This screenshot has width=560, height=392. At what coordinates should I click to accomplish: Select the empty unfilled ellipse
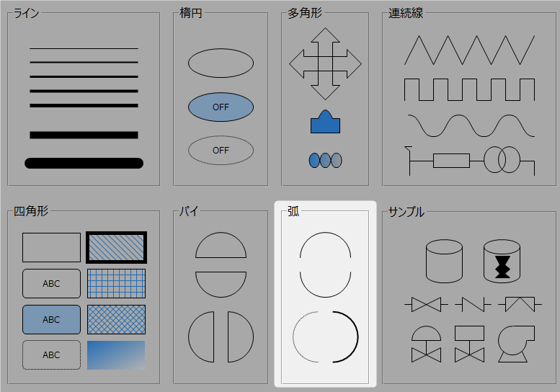click(x=221, y=63)
